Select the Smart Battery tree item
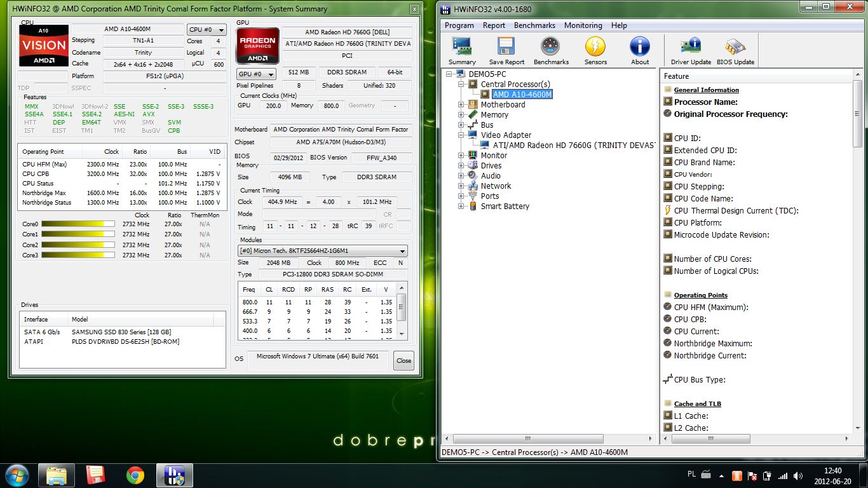This screenshot has height=488, width=868. pos(505,207)
